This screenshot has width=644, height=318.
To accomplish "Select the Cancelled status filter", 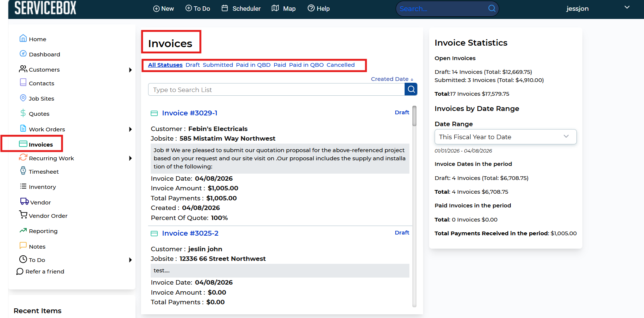I will click(x=340, y=65).
